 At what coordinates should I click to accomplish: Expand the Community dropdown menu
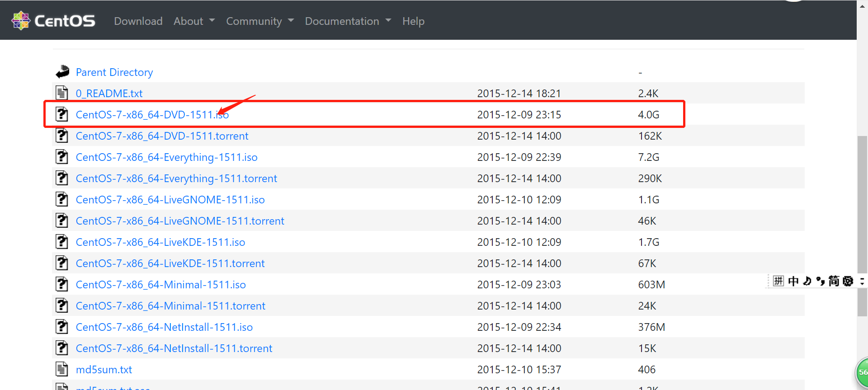point(260,21)
